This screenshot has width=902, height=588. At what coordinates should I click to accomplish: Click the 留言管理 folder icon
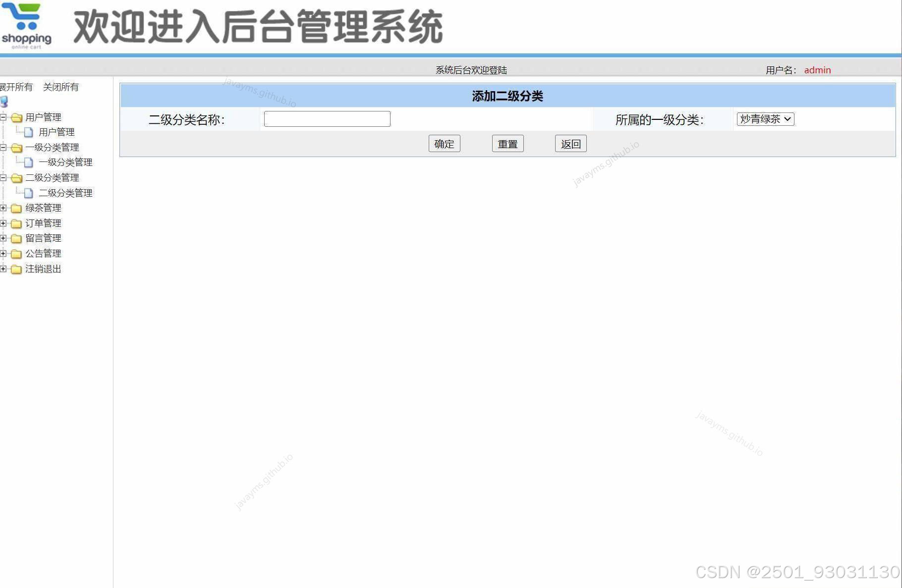click(x=16, y=239)
